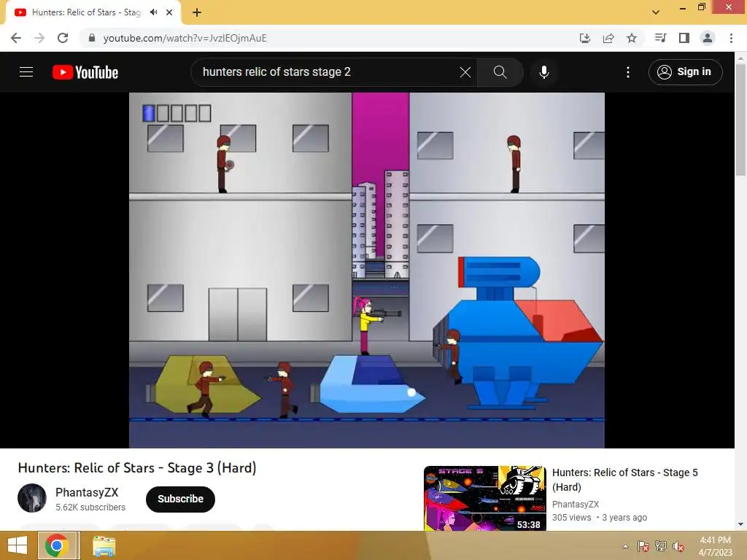Image resolution: width=747 pixels, height=560 pixels.
Task: Open YouTube settings three-dot menu
Action: 628,72
